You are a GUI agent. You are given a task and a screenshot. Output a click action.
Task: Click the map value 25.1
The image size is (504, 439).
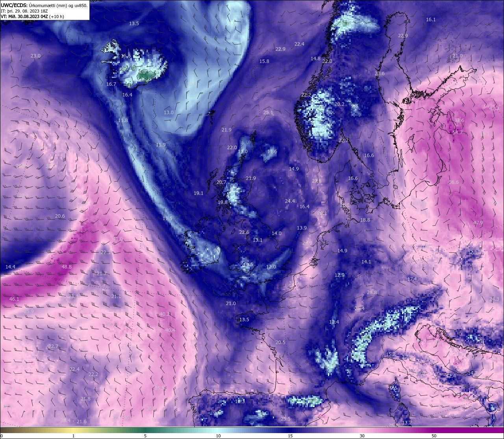pos(268,113)
